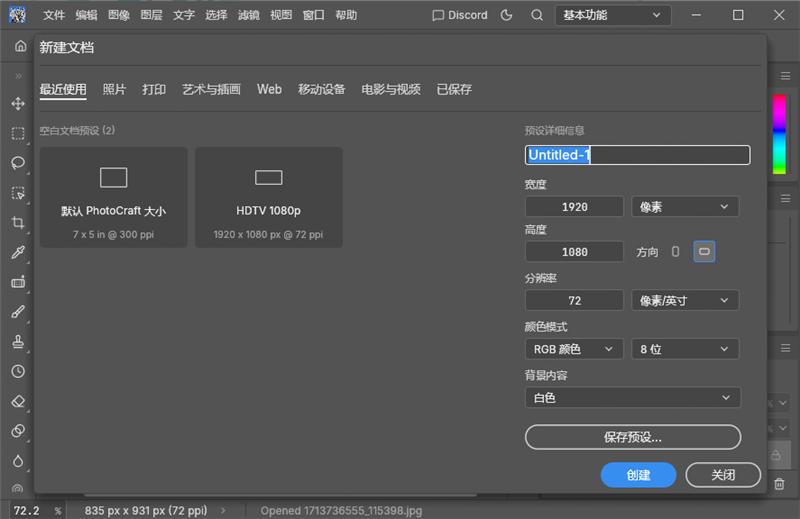Select the Brush tool
Viewport: 800px width, 519px height.
[x=18, y=311]
